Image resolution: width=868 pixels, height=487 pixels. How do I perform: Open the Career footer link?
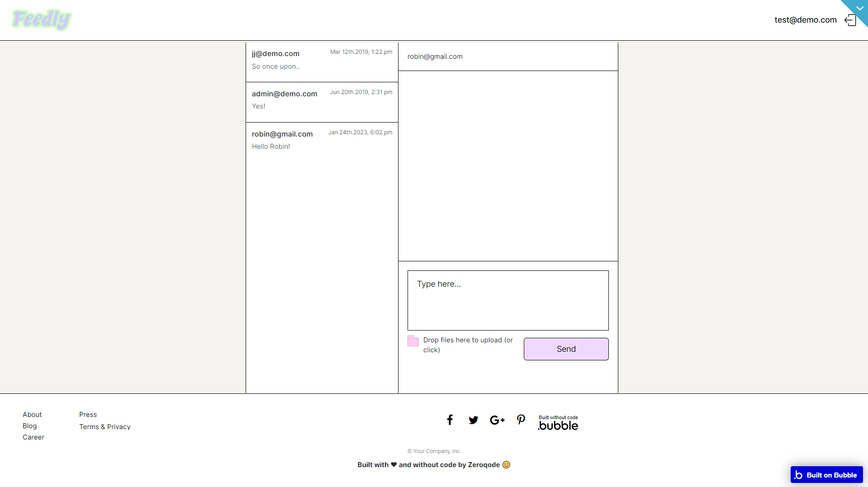(x=33, y=437)
